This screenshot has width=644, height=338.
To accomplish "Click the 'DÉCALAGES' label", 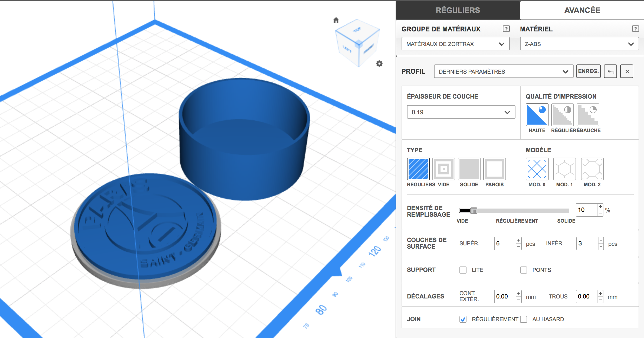I will [426, 296].
